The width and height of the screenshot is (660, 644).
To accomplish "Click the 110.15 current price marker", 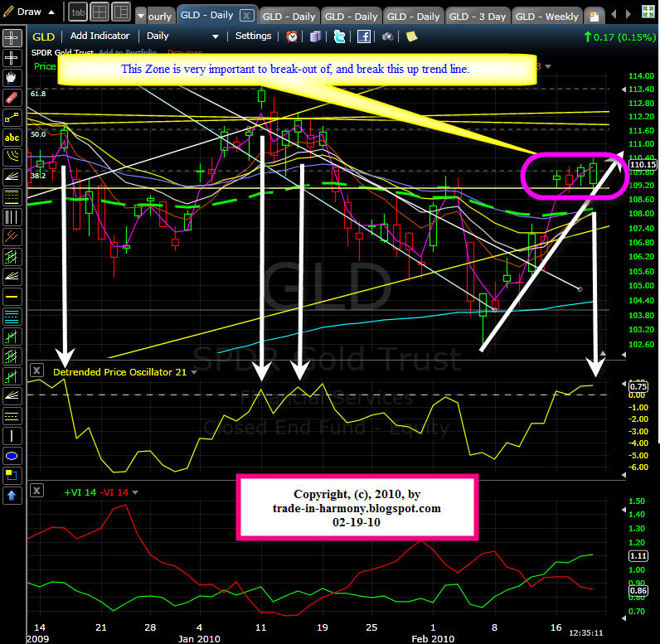I will pyautogui.click(x=643, y=164).
